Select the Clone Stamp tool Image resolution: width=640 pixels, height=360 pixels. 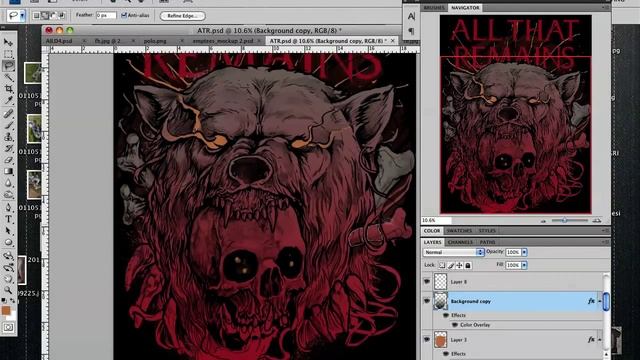tap(8, 137)
